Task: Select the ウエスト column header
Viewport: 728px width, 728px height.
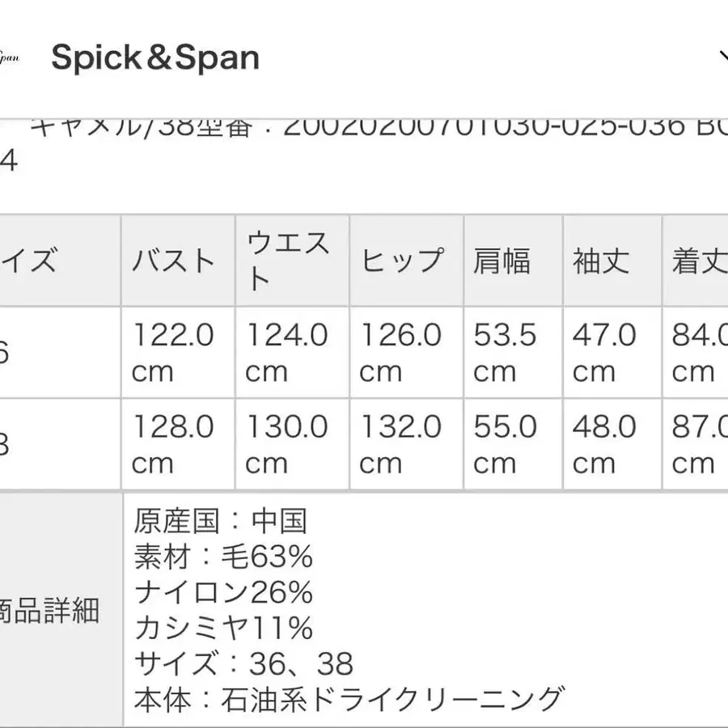Action: 290,259
